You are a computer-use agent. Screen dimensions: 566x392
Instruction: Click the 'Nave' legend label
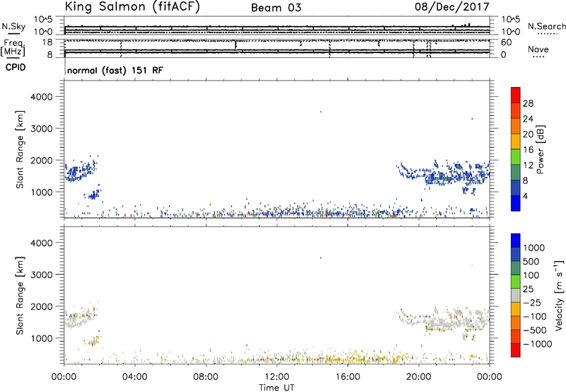click(538, 49)
